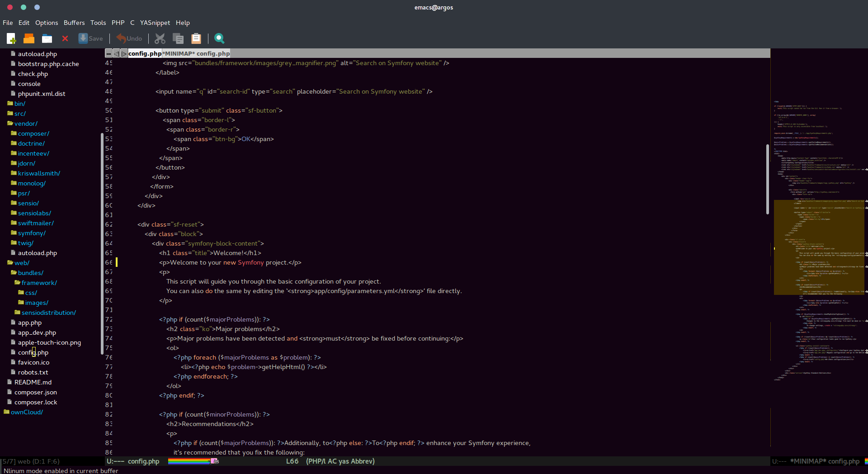Click the Cut scissors icon

pyautogui.click(x=160, y=38)
